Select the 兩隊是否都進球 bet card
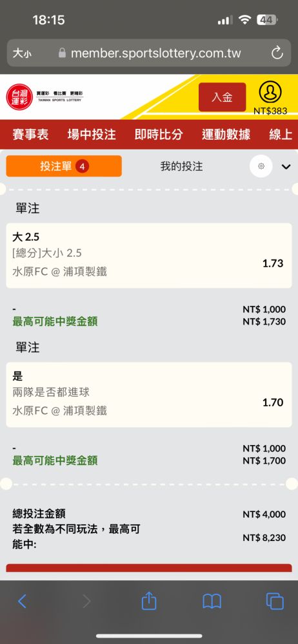298x644 pixels. point(149,395)
